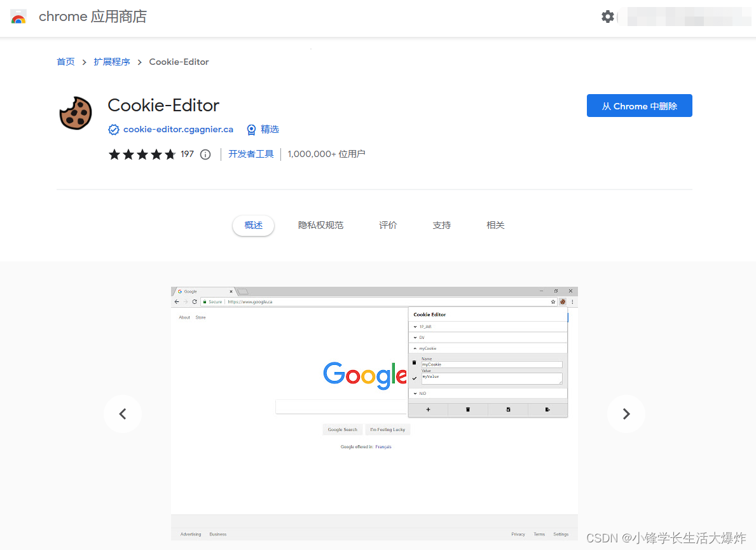Show the next screenshot with right arrow

tap(626, 414)
